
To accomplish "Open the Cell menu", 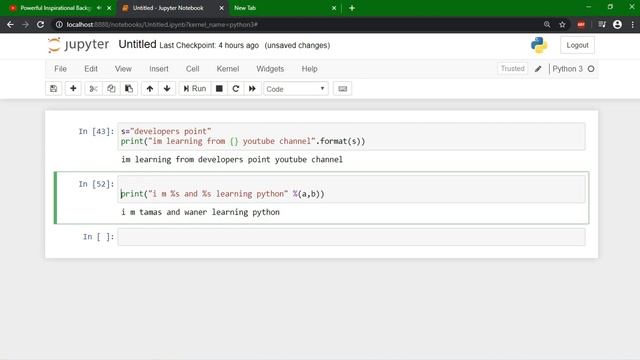I will (x=193, y=69).
